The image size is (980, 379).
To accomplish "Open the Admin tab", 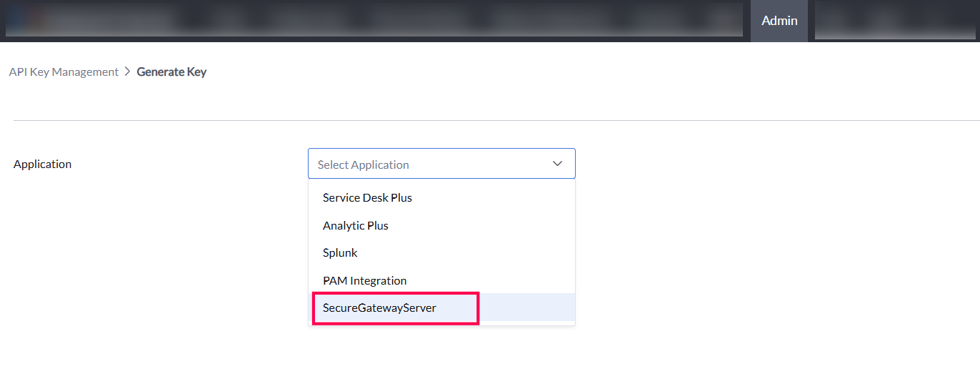I will [779, 21].
